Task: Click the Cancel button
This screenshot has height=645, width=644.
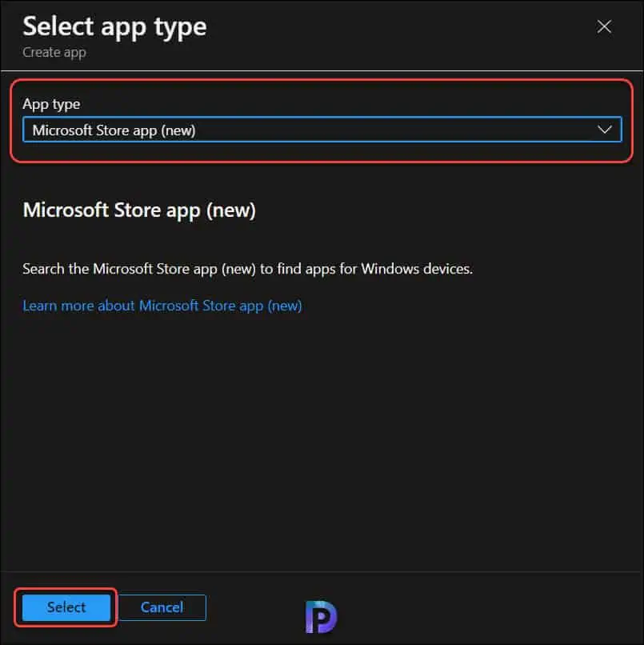Action: [x=162, y=607]
